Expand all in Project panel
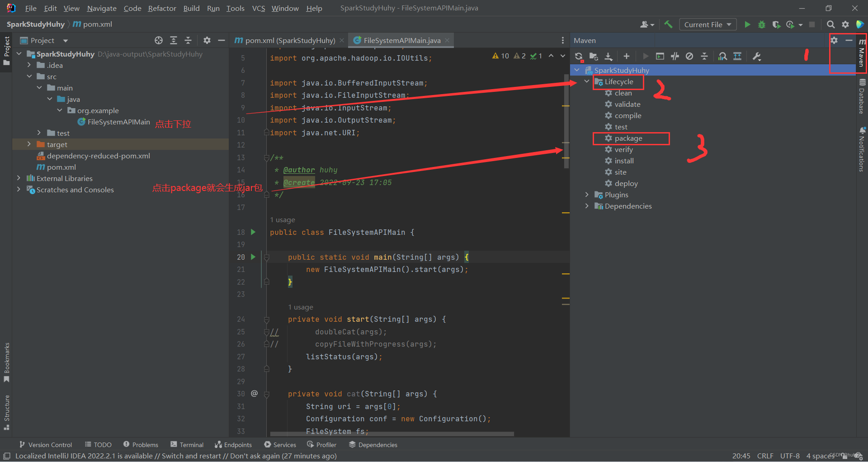The width and height of the screenshot is (868, 462). [174, 40]
